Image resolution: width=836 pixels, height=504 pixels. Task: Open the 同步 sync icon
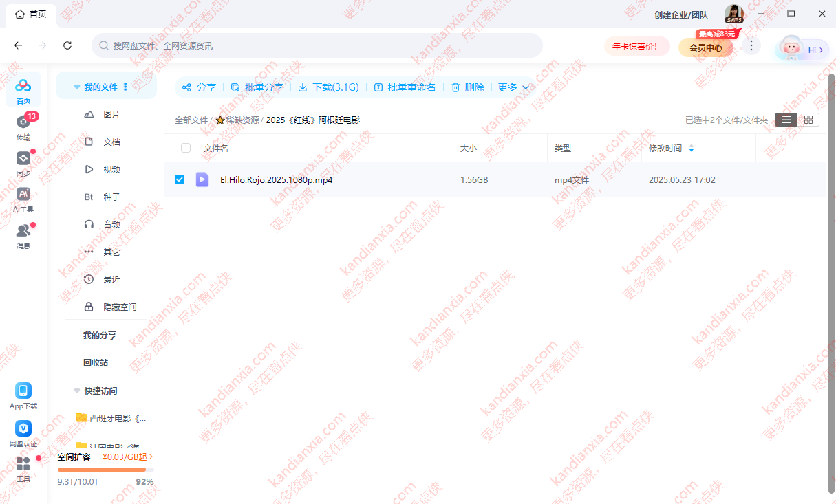pyautogui.click(x=23, y=159)
